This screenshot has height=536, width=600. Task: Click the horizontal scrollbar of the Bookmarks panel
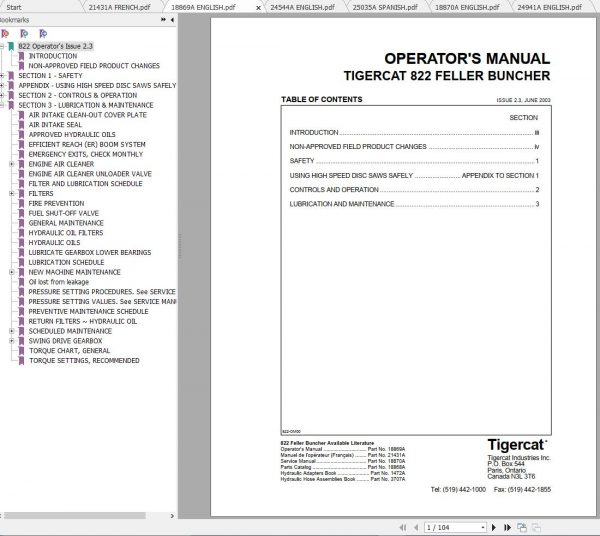75,516
